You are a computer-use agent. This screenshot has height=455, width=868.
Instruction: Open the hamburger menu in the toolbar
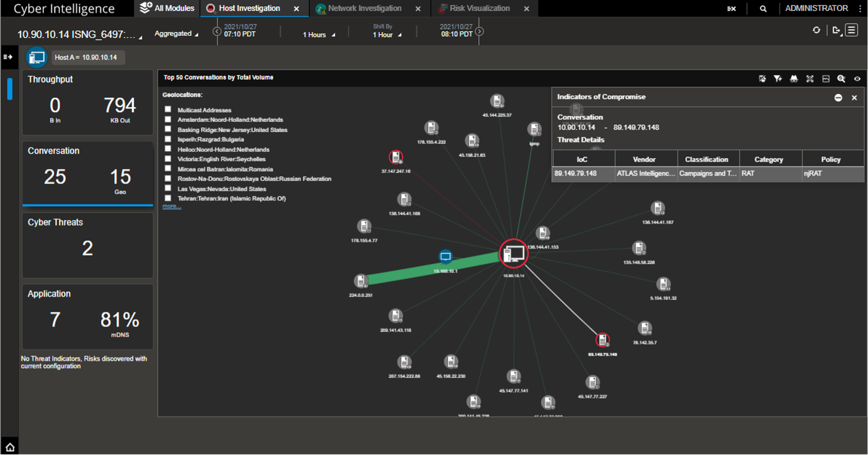point(852,30)
